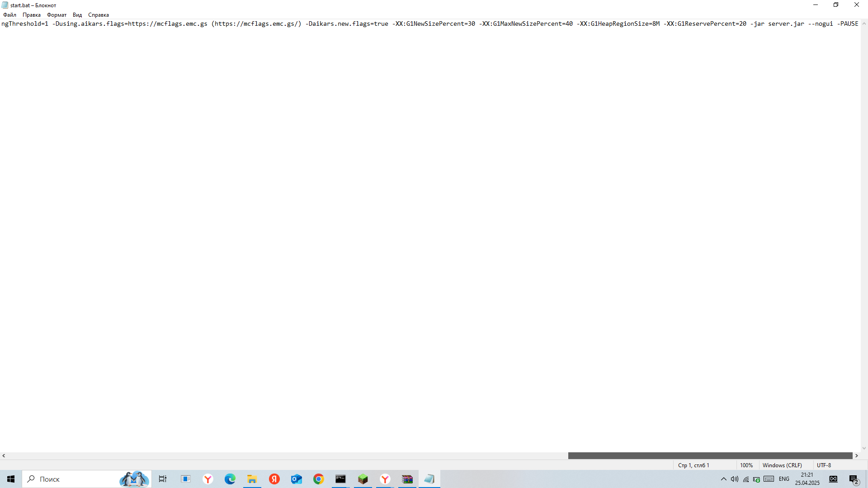This screenshot has height=488, width=868.
Task: Click the penguins picture in the search box
Action: [134, 479]
